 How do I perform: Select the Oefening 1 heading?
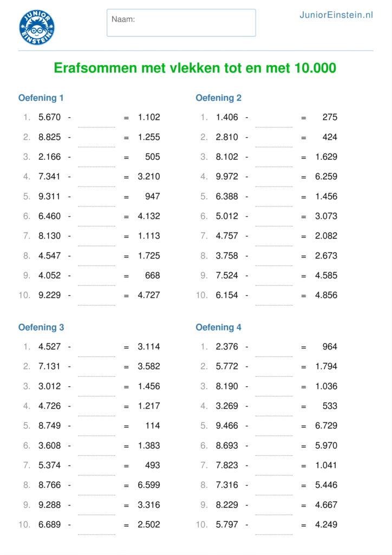pos(41,98)
